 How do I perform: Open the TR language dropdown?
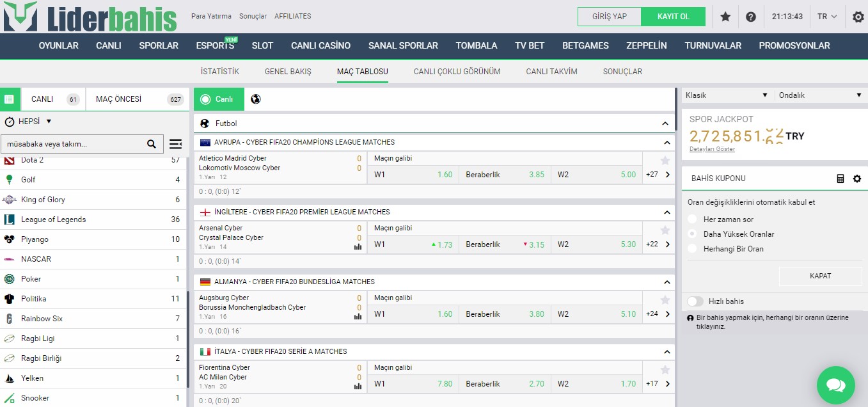[x=827, y=17]
